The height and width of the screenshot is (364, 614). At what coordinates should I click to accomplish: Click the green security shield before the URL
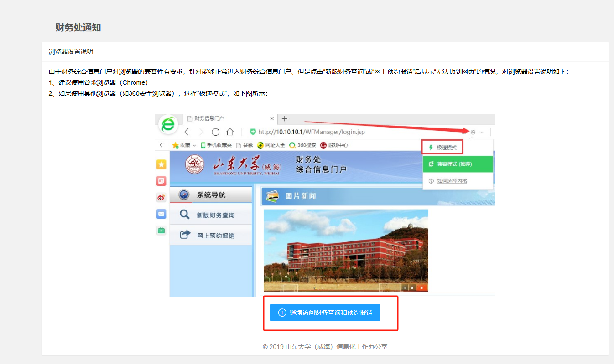[x=253, y=132]
